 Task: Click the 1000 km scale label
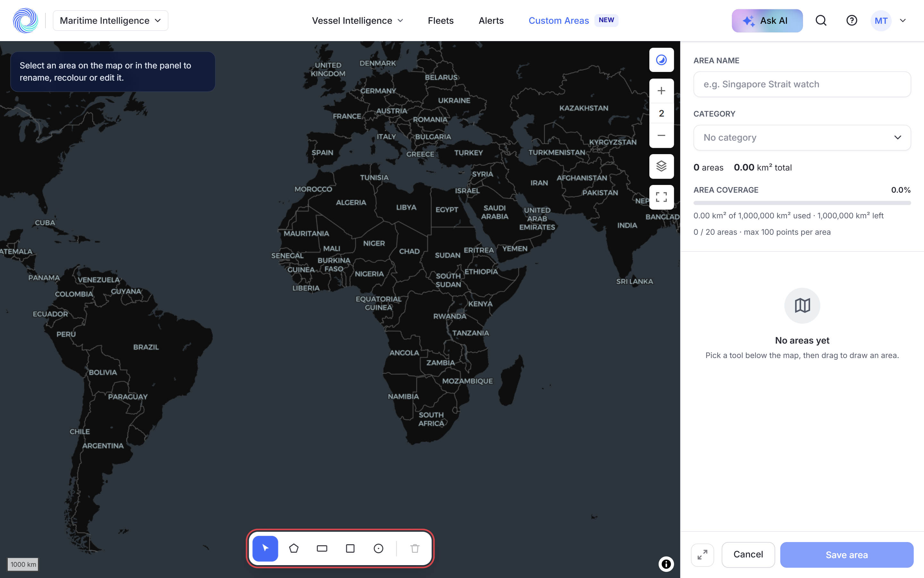click(23, 564)
